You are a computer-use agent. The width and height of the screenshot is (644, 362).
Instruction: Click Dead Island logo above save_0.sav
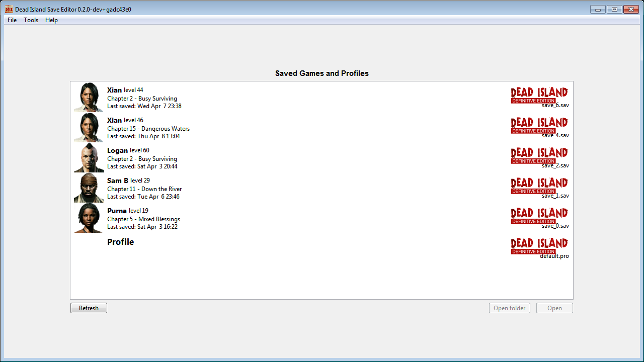pos(539,215)
